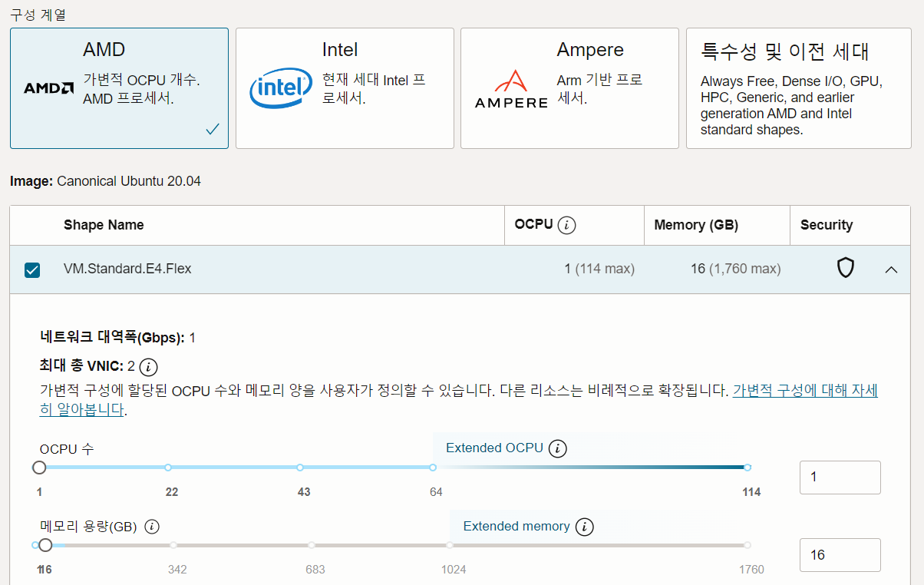Click the Image: Canonical Ubuntu 20.04 text
This screenshot has height=585, width=924.
pyautogui.click(x=105, y=181)
